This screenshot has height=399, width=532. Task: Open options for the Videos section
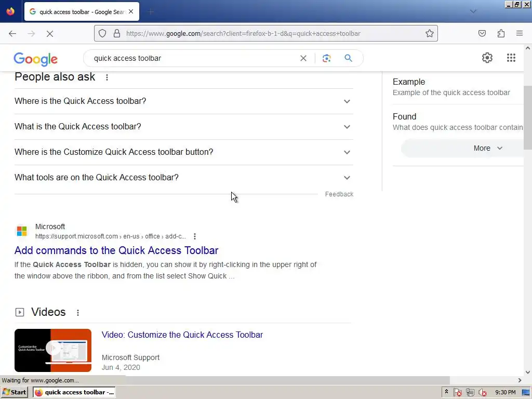pyautogui.click(x=78, y=312)
